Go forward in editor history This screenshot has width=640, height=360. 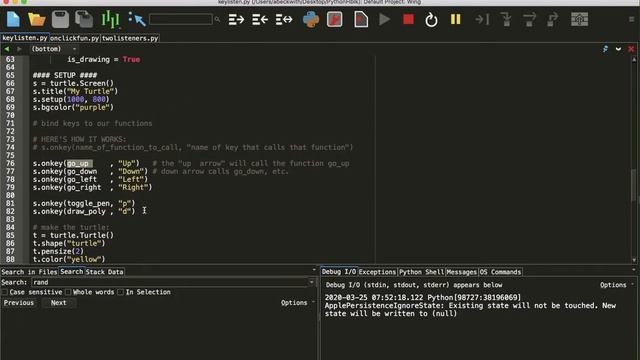coord(19,49)
